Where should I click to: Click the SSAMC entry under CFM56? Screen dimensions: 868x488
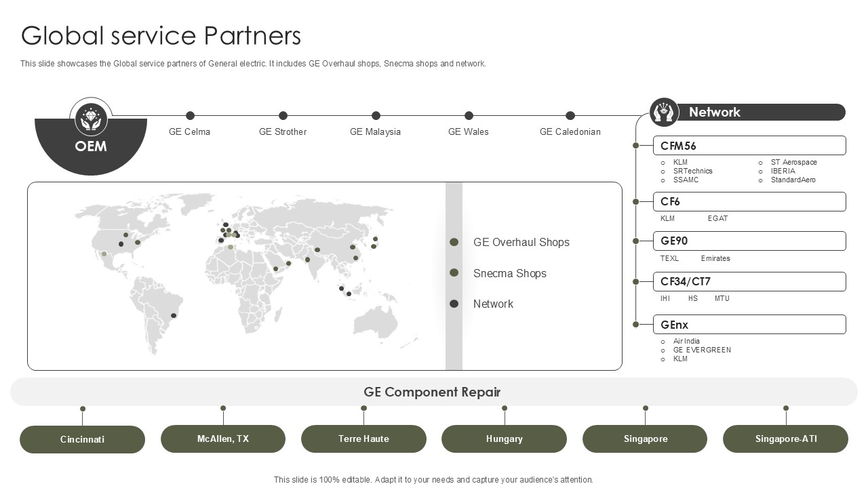click(686, 180)
